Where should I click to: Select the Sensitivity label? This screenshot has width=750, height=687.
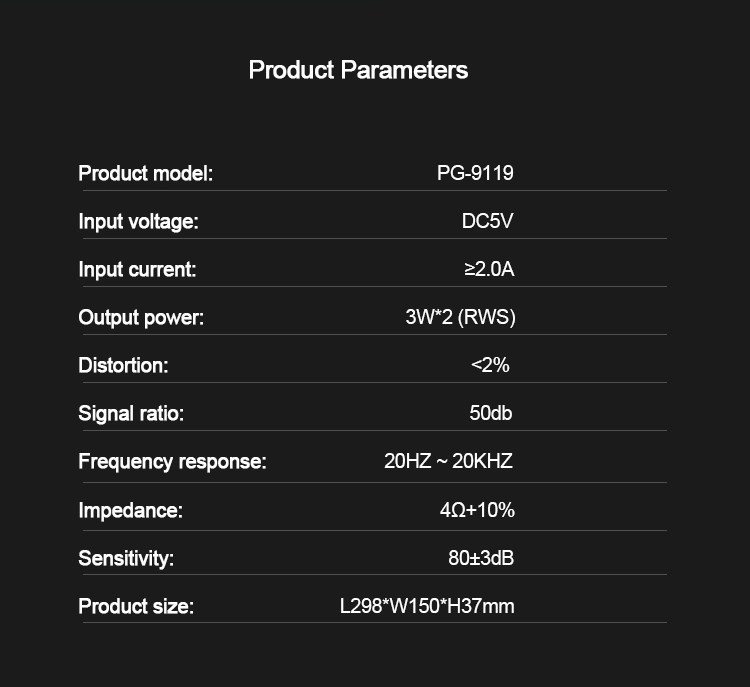click(x=126, y=558)
